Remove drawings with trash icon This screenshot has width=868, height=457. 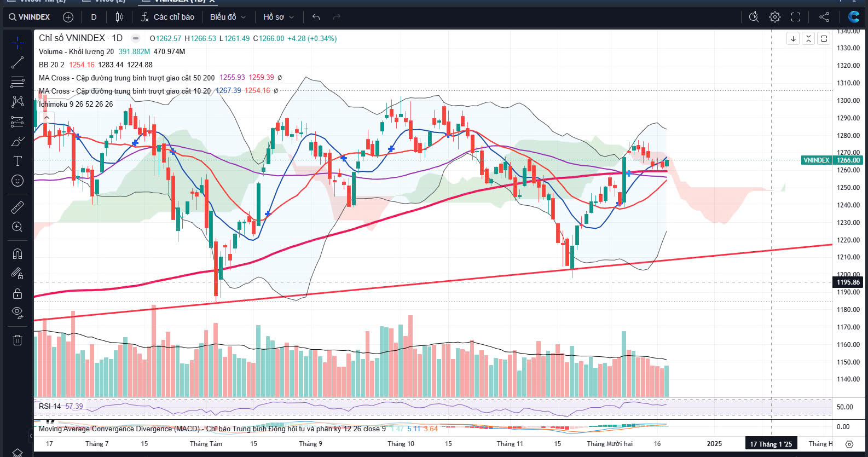tap(18, 340)
